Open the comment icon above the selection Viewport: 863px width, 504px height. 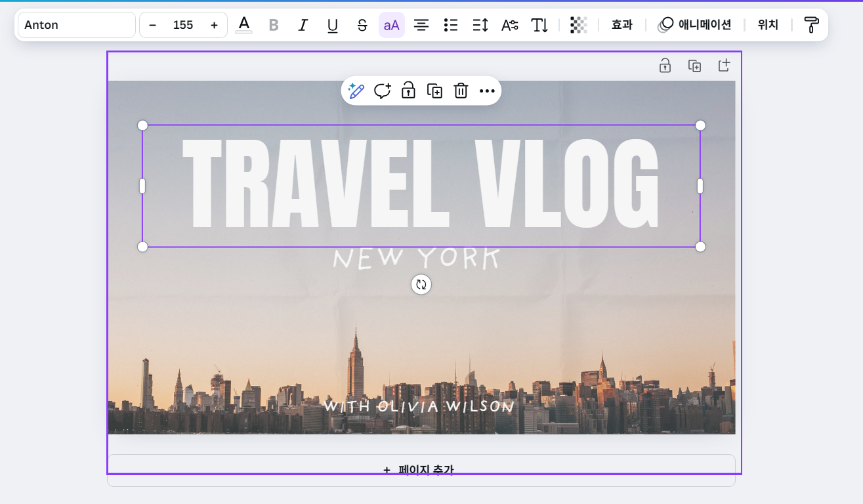(x=382, y=91)
